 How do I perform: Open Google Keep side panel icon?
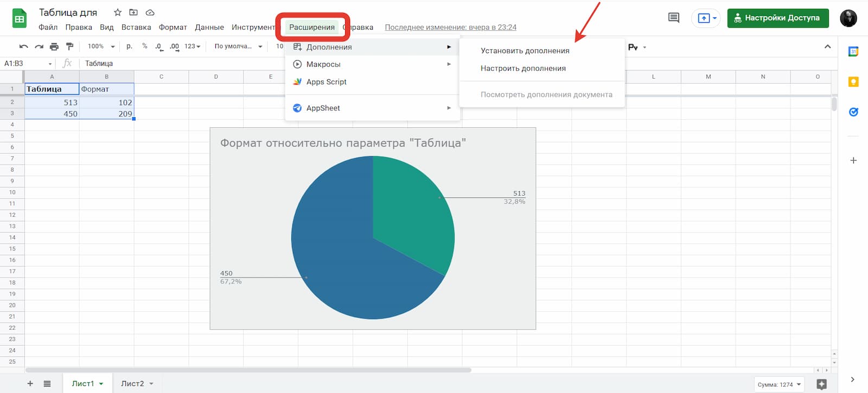tap(853, 82)
